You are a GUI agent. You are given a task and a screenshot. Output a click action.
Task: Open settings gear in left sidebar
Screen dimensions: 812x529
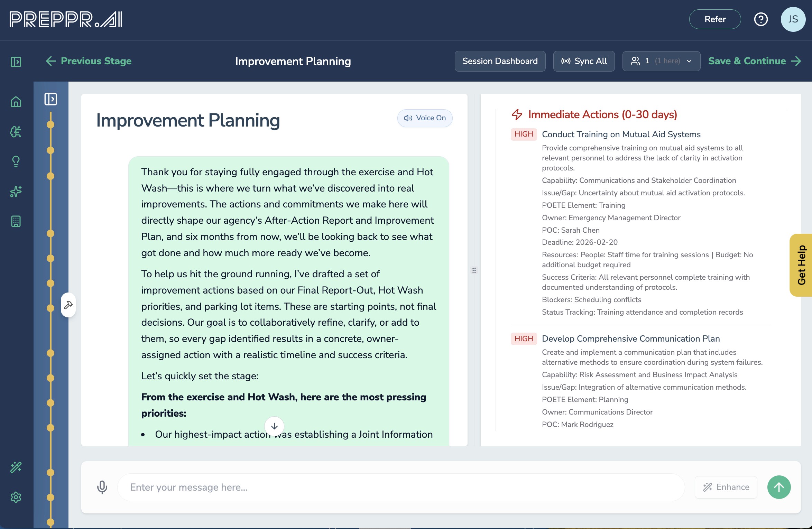tap(16, 497)
